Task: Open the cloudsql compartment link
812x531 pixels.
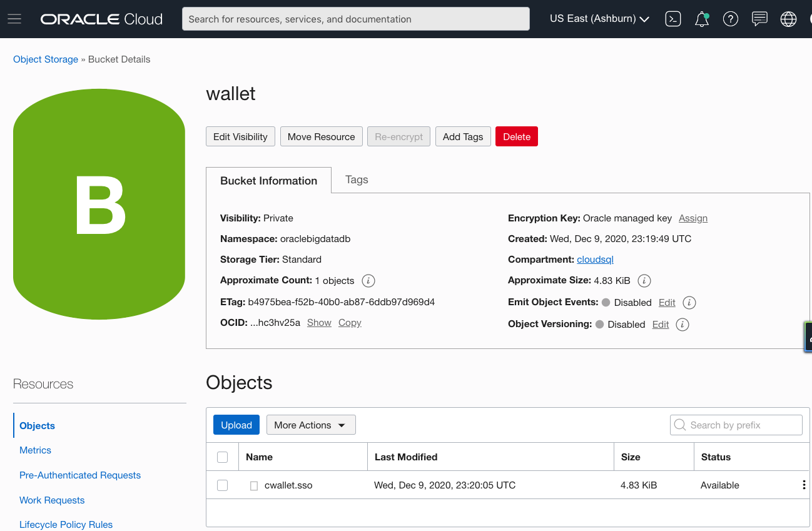Action: coord(594,259)
